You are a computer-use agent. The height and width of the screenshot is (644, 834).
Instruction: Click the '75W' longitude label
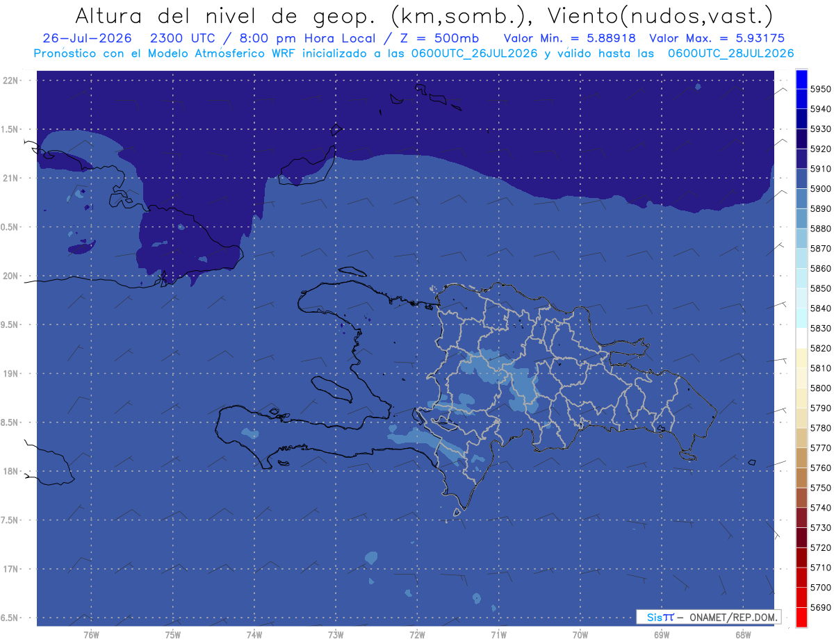[x=173, y=634]
